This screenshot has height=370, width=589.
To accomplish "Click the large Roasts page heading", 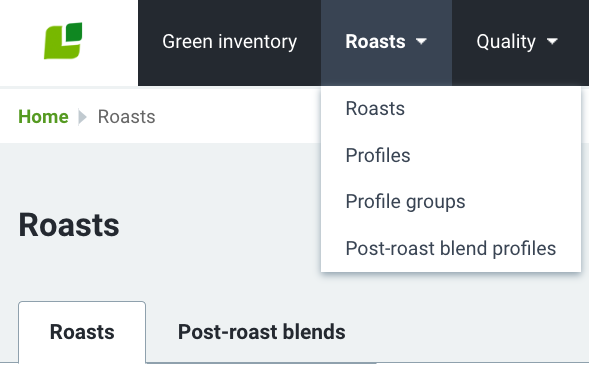I will (x=69, y=225).
